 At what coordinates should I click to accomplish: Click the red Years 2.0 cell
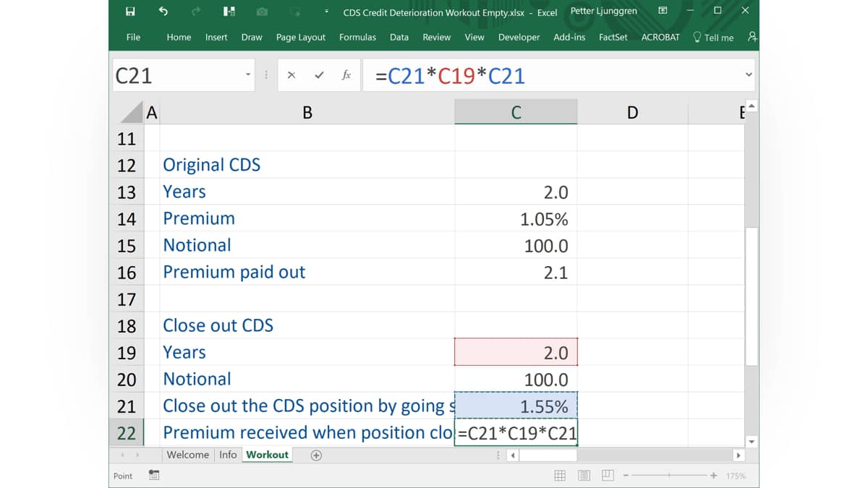pos(516,352)
